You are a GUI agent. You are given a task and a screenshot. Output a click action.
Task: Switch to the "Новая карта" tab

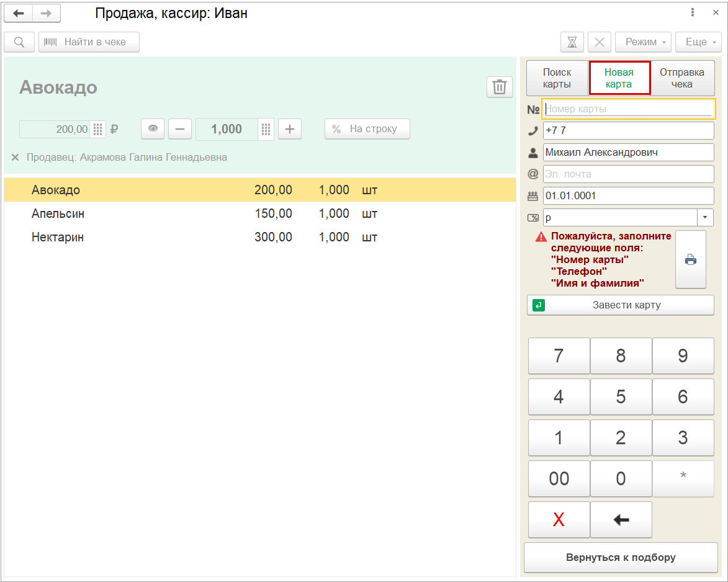pos(619,78)
